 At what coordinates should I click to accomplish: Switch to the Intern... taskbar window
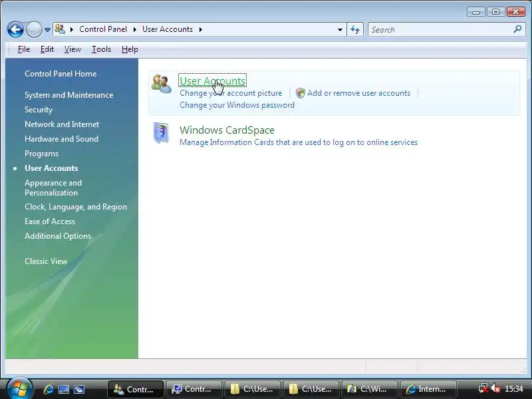(x=428, y=389)
